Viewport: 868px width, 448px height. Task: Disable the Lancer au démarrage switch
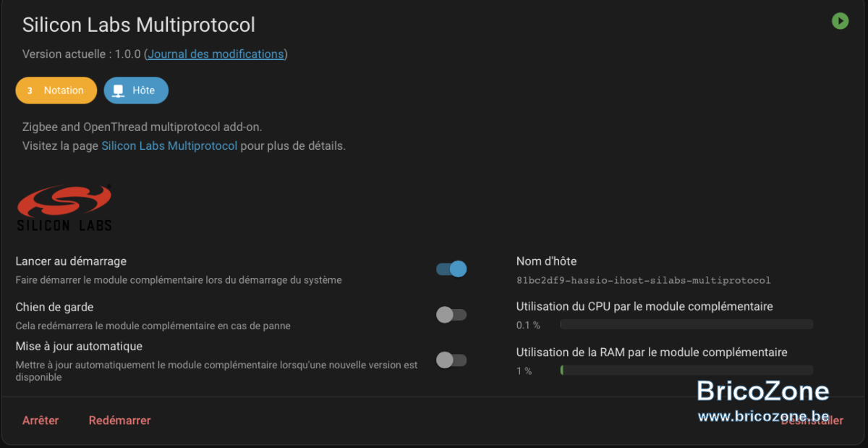(451, 269)
